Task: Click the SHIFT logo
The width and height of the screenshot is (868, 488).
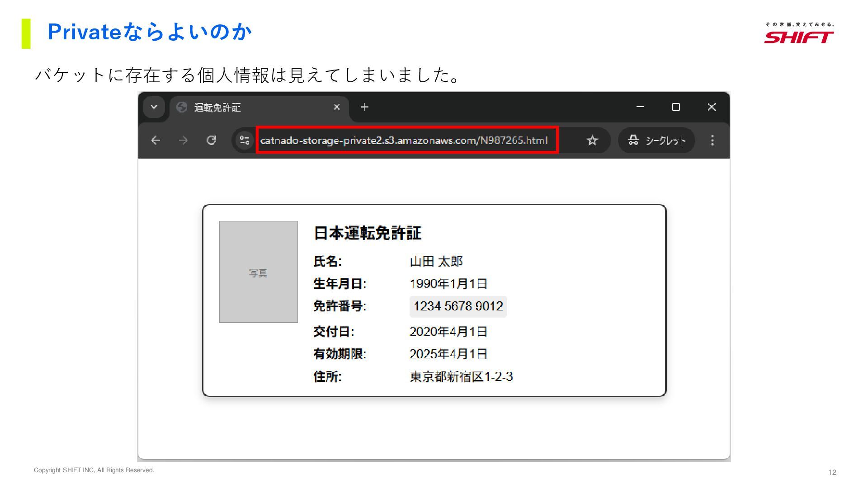Action: pyautogui.click(x=799, y=36)
